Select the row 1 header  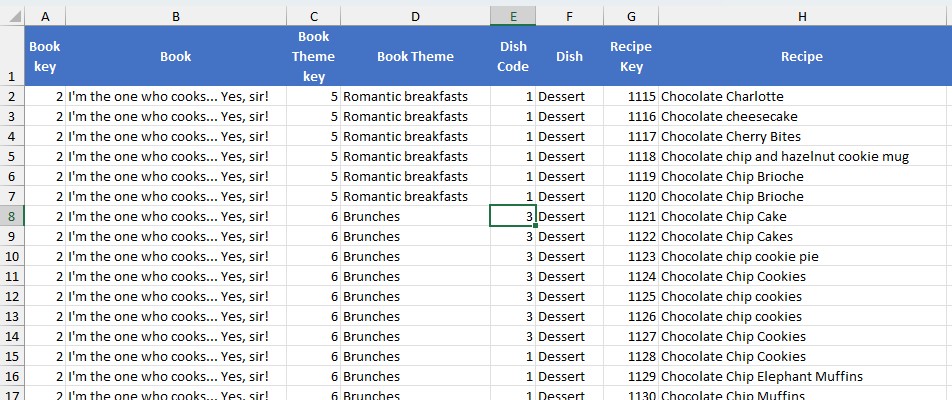(12, 57)
